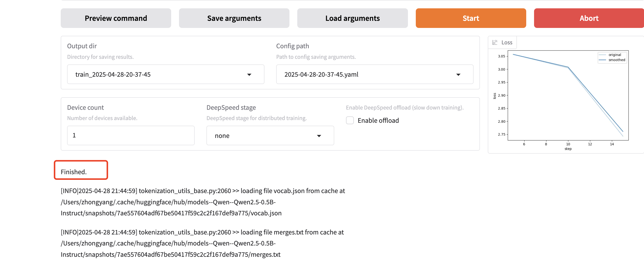Start training with the orange Start button

(x=470, y=18)
